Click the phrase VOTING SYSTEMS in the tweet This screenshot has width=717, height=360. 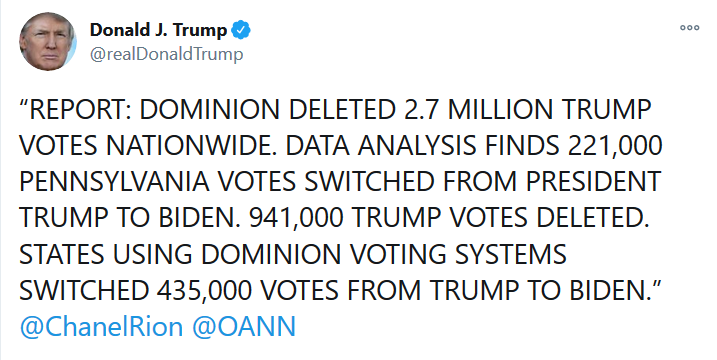pos(458,254)
